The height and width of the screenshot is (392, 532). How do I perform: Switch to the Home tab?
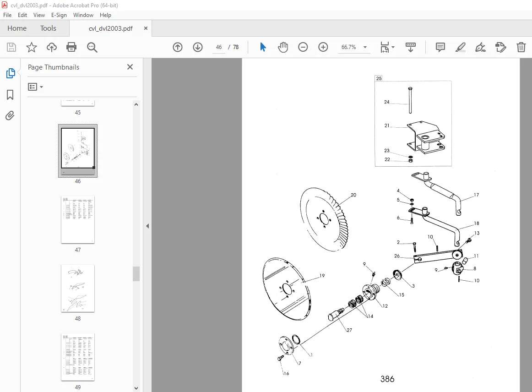[x=17, y=28]
